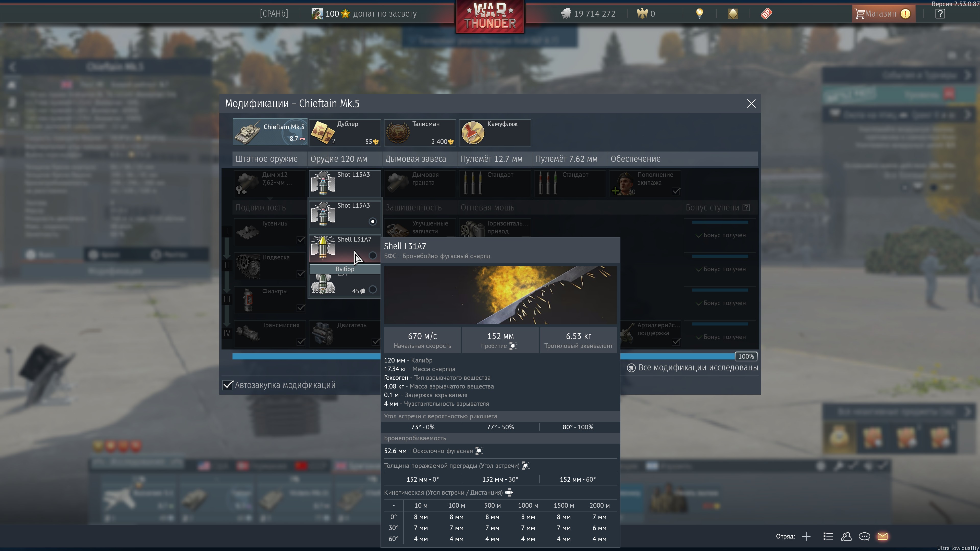
Task: Click the modifications research progress bar
Action: point(304,356)
